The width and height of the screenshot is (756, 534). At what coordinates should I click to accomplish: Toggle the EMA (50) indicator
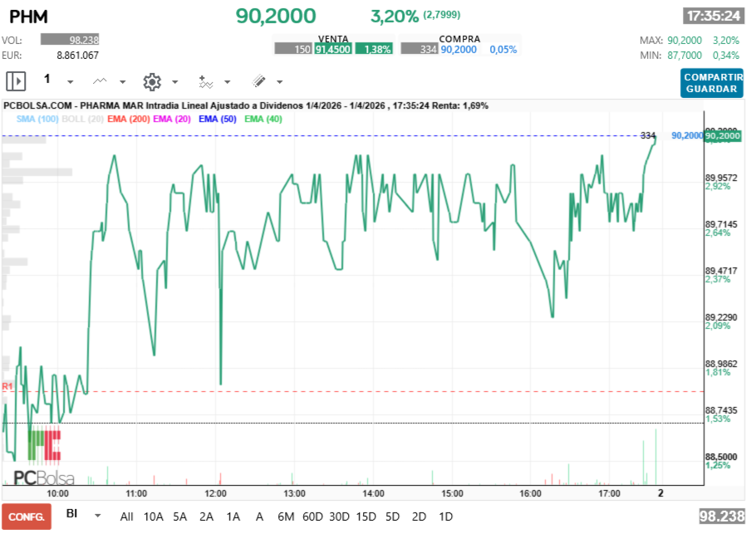(x=218, y=120)
